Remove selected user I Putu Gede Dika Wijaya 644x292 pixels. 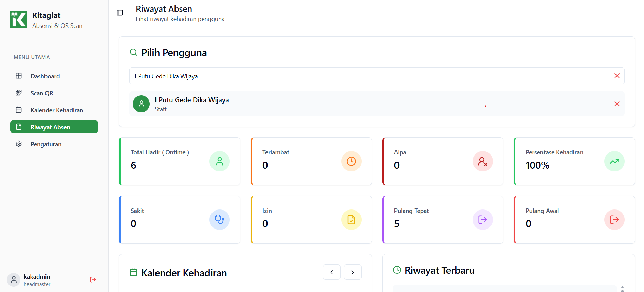click(x=617, y=104)
